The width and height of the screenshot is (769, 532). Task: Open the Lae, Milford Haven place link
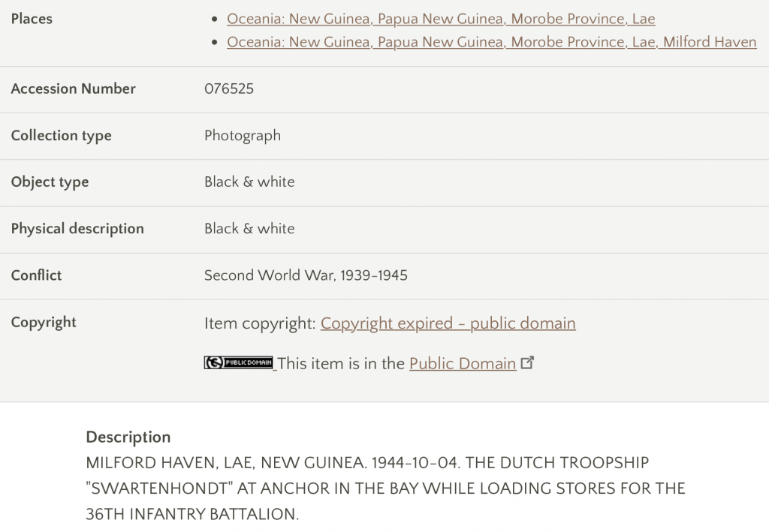pyautogui.click(x=491, y=42)
